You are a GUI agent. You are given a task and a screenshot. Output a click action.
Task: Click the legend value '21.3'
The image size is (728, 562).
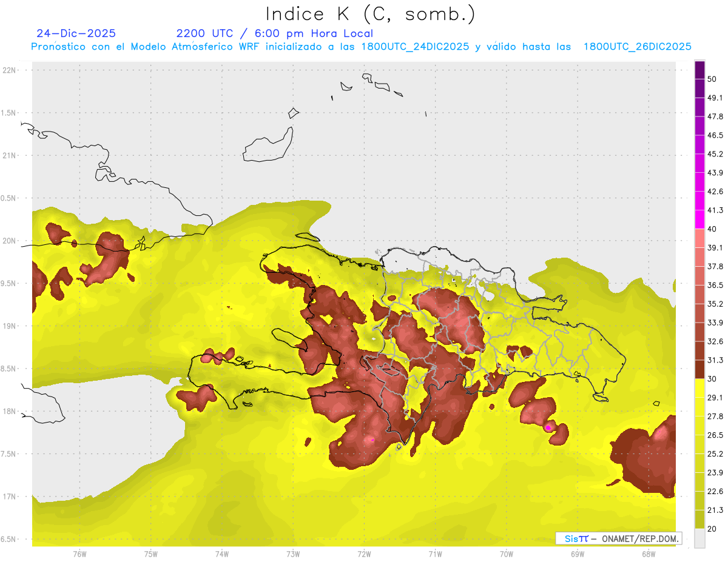click(715, 510)
